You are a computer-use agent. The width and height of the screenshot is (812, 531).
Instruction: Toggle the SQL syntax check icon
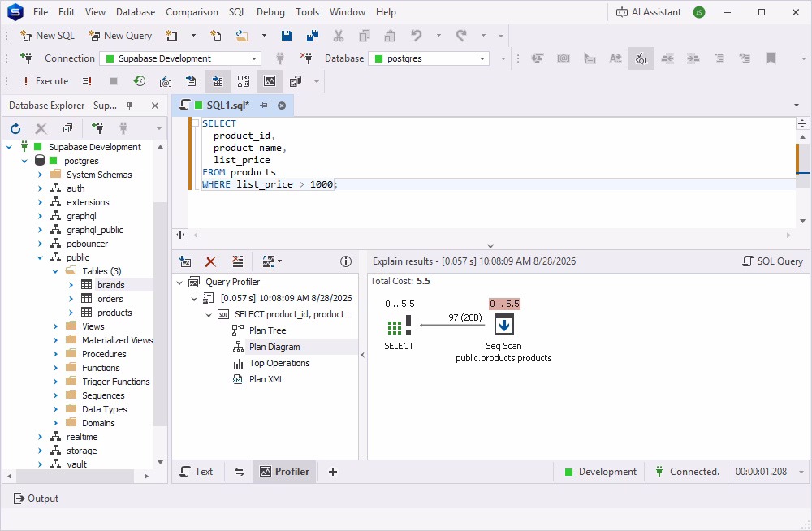[641, 58]
